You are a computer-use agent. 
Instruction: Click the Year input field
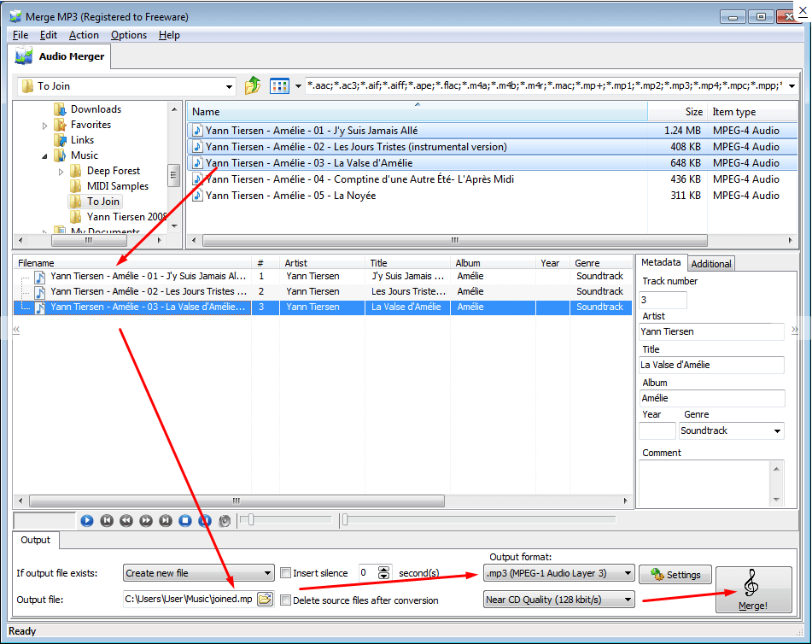pos(657,430)
